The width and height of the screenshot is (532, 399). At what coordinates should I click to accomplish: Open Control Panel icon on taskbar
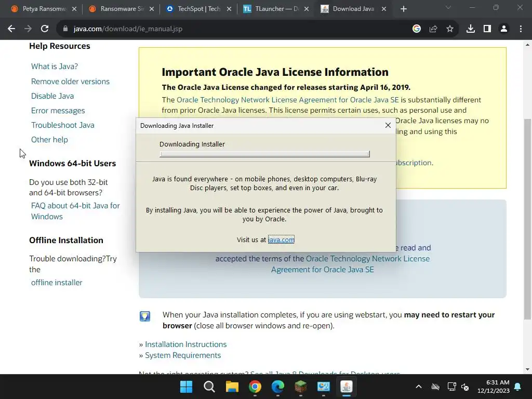click(324, 387)
